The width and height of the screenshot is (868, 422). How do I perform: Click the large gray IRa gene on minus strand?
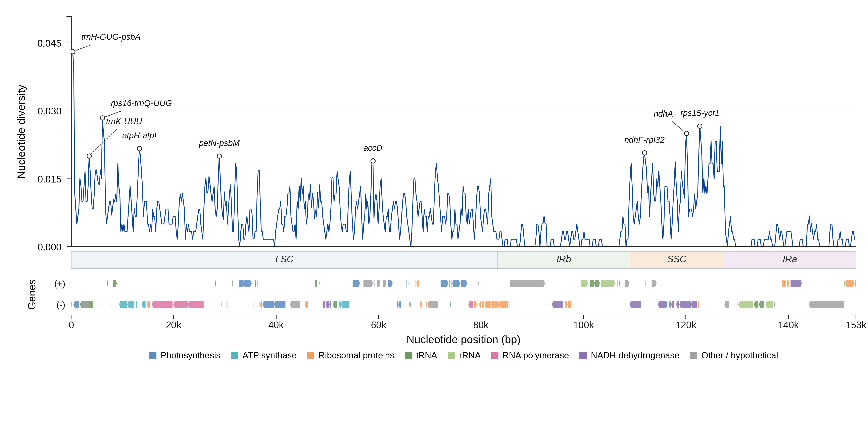[826, 305]
